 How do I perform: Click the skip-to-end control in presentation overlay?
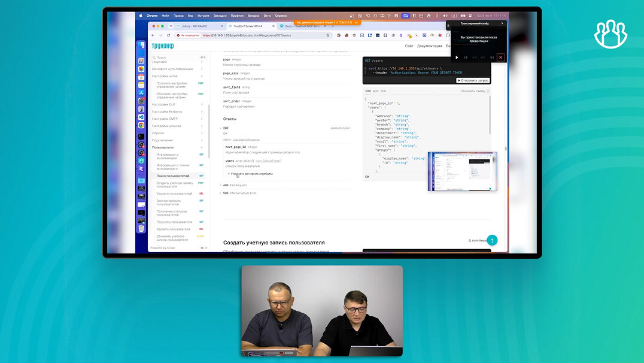[491, 58]
